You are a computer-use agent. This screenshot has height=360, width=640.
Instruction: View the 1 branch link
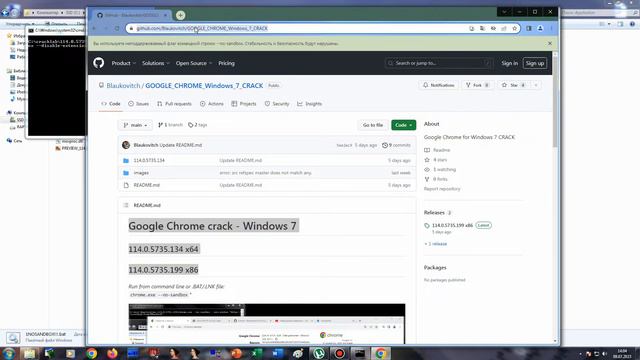coord(170,125)
